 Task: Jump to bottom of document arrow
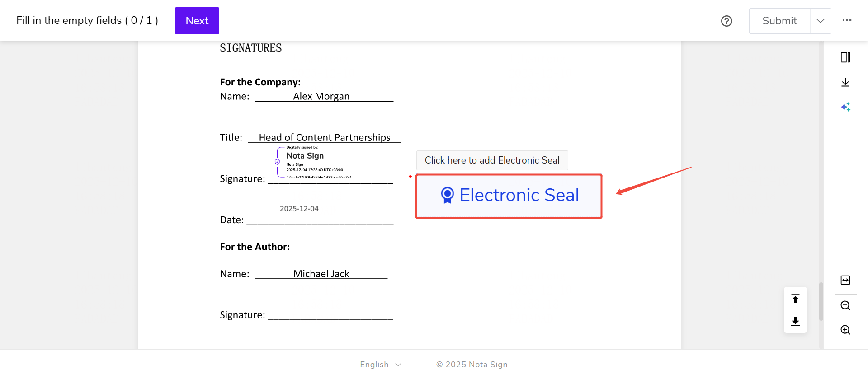(x=795, y=322)
